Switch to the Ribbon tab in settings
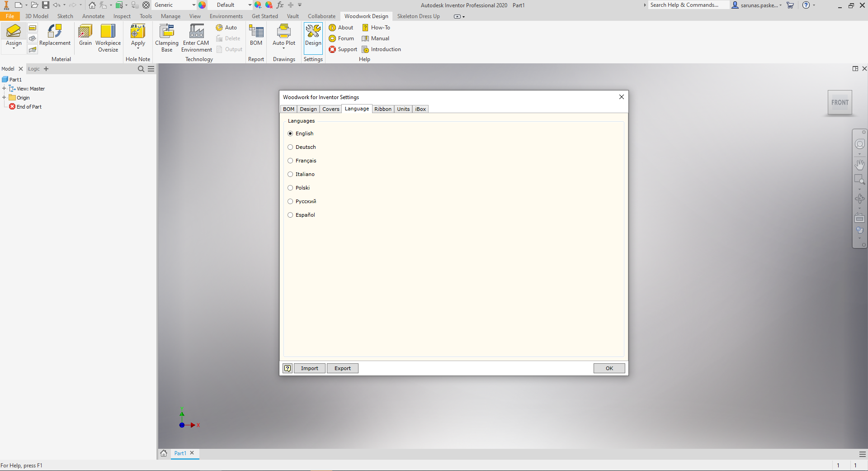Screen dimensions: 868x471 click(x=383, y=109)
